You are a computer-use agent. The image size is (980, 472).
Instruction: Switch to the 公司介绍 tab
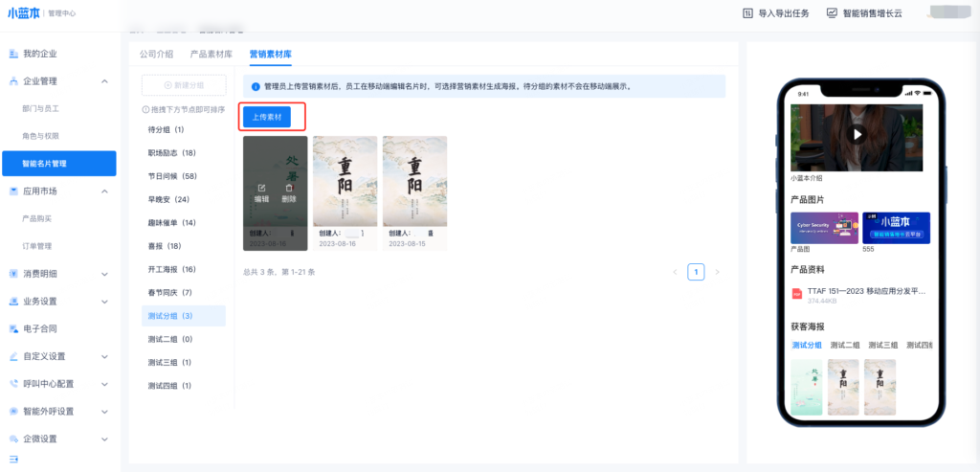pyautogui.click(x=157, y=55)
